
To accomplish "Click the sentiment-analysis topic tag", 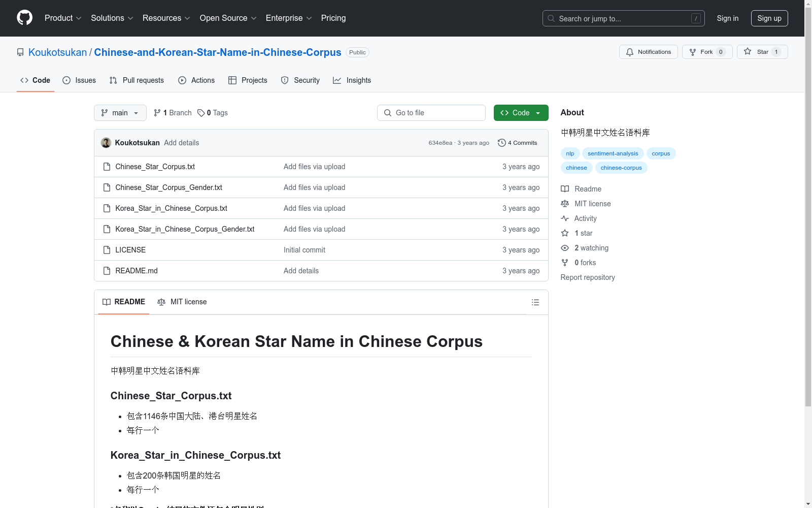I will pyautogui.click(x=613, y=153).
